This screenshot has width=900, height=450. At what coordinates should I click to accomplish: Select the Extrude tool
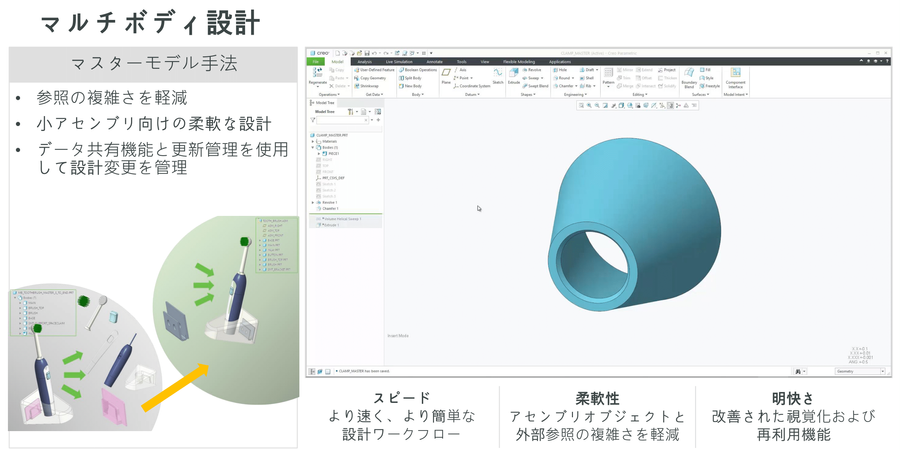tap(513, 76)
